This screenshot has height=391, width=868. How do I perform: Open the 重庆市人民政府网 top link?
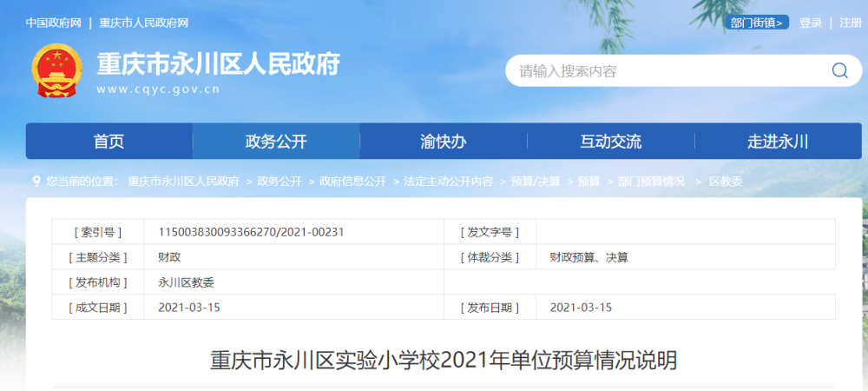[144, 23]
